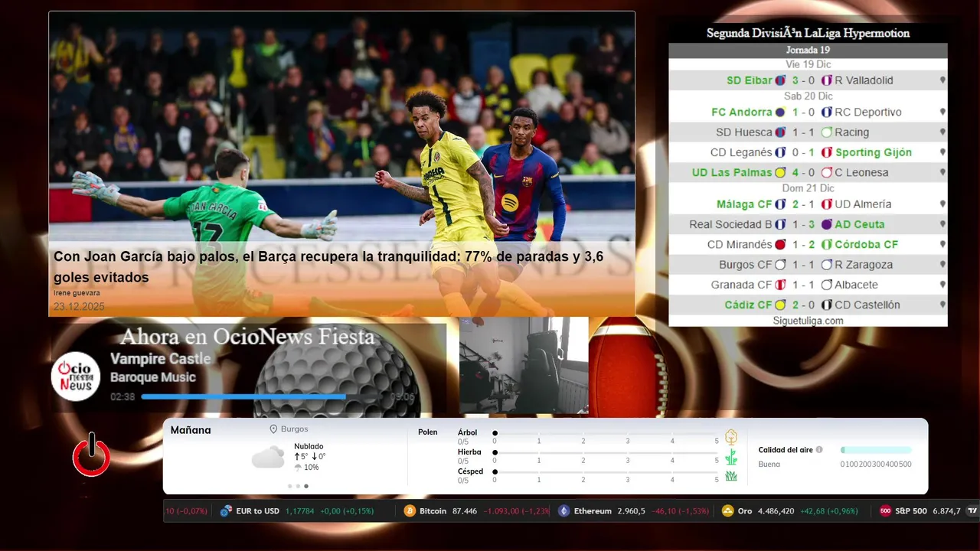The width and height of the screenshot is (980, 551).
Task: Click the 'SD Huesca' team name
Action: tap(744, 132)
